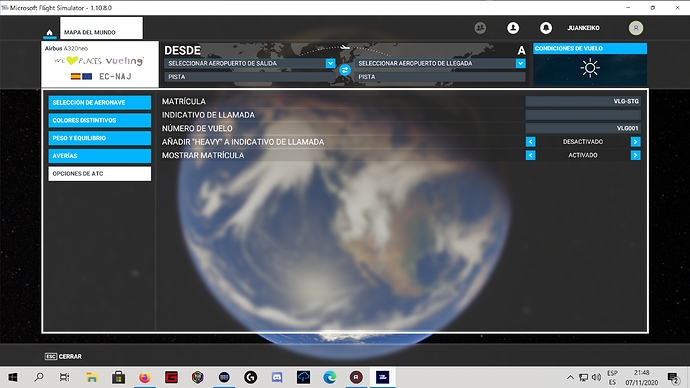This screenshot has width=690, height=388.
Task: Open File Explorer from taskbar
Action: point(92,377)
